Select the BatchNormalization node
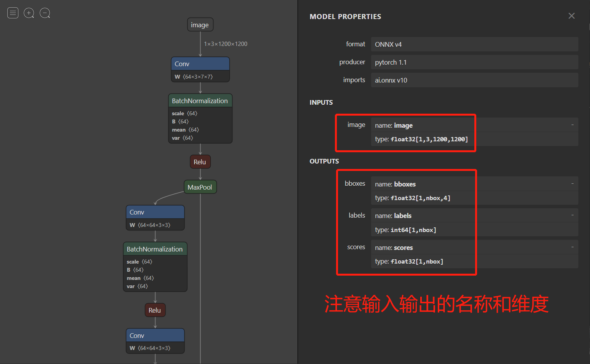Image resolution: width=590 pixels, height=364 pixels. [x=200, y=100]
